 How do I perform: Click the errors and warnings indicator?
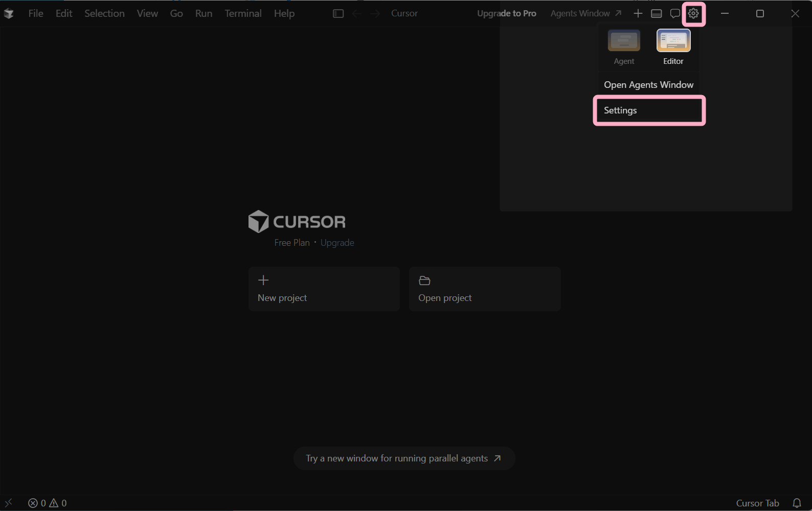tap(47, 503)
